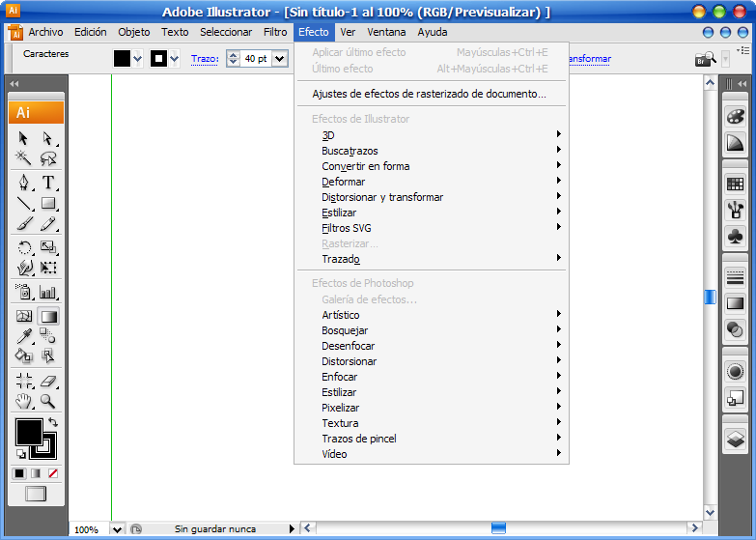The image size is (756, 540).
Task: Click the large black fill color swatch
Action: tap(28, 431)
